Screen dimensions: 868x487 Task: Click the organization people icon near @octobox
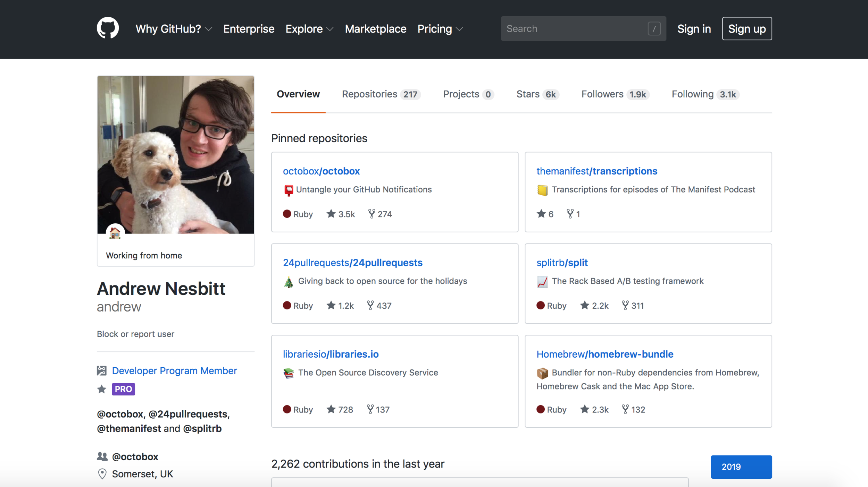tap(102, 456)
